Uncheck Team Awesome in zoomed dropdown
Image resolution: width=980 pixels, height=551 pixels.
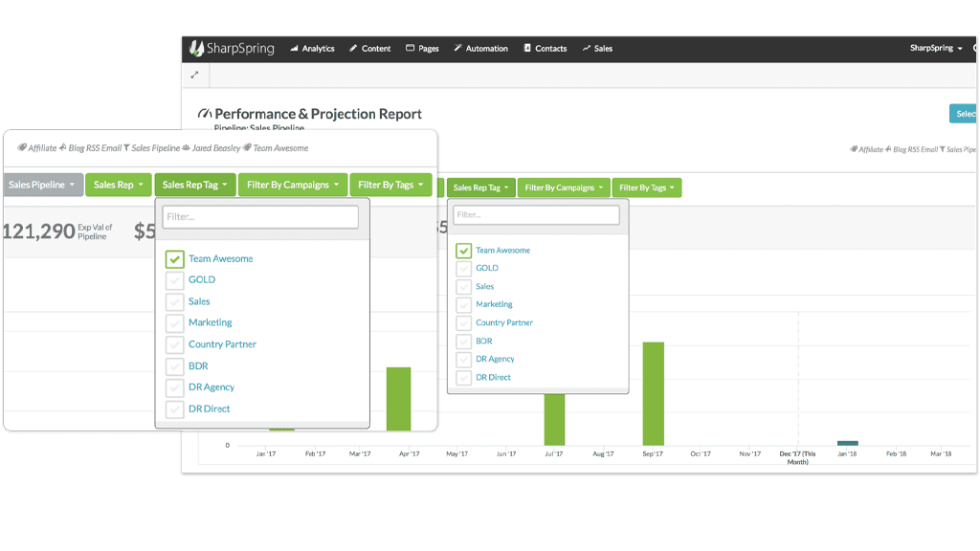pos(175,258)
